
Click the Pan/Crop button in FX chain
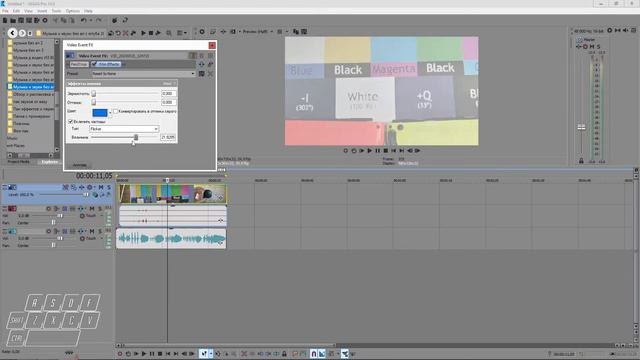click(79, 64)
